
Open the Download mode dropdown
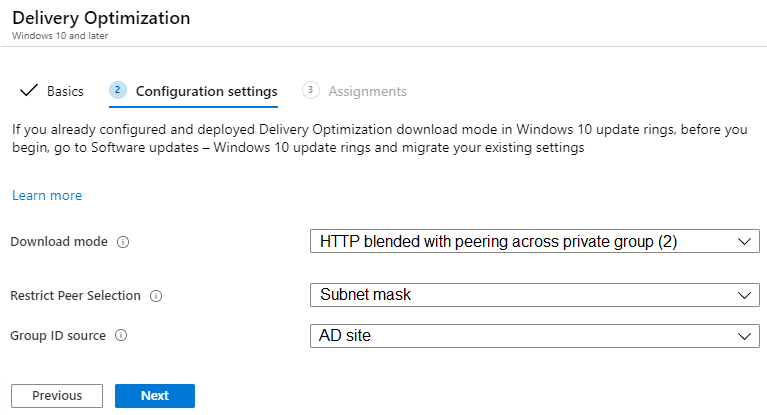point(534,241)
